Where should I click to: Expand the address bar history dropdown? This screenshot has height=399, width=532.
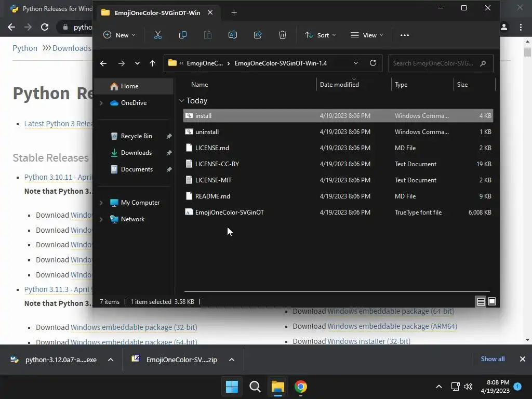click(x=355, y=63)
